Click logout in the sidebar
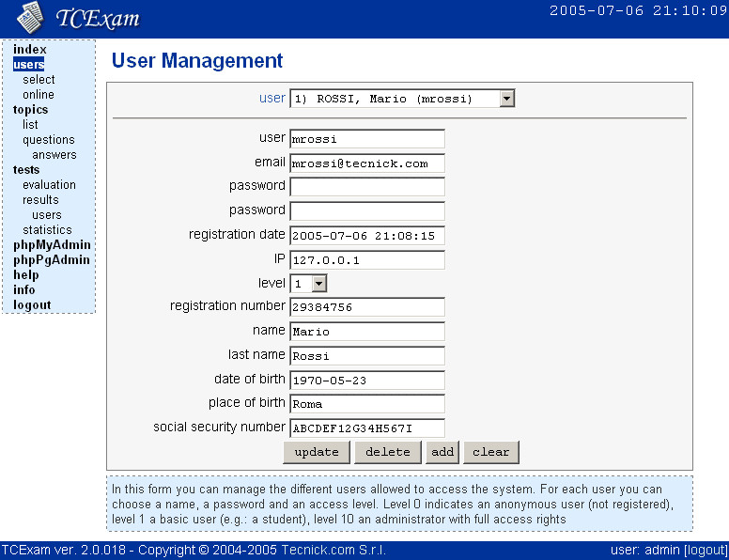The height and width of the screenshot is (560, 729). tap(32, 305)
